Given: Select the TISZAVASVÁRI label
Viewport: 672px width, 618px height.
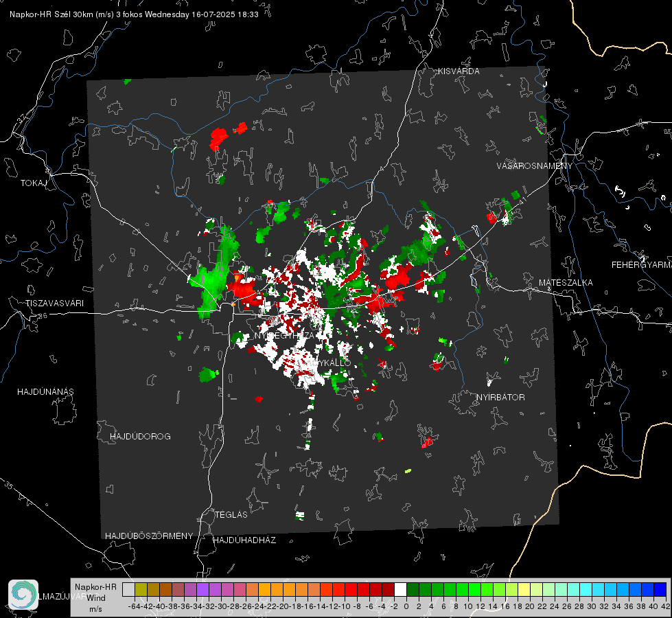Looking at the screenshot, I should click(55, 304).
